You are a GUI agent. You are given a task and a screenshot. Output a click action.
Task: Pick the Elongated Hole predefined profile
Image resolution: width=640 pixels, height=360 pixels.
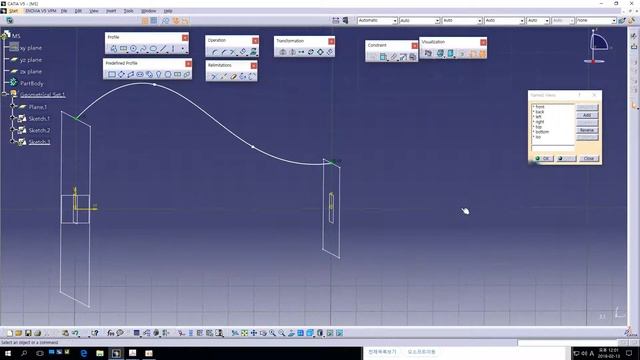point(140,75)
